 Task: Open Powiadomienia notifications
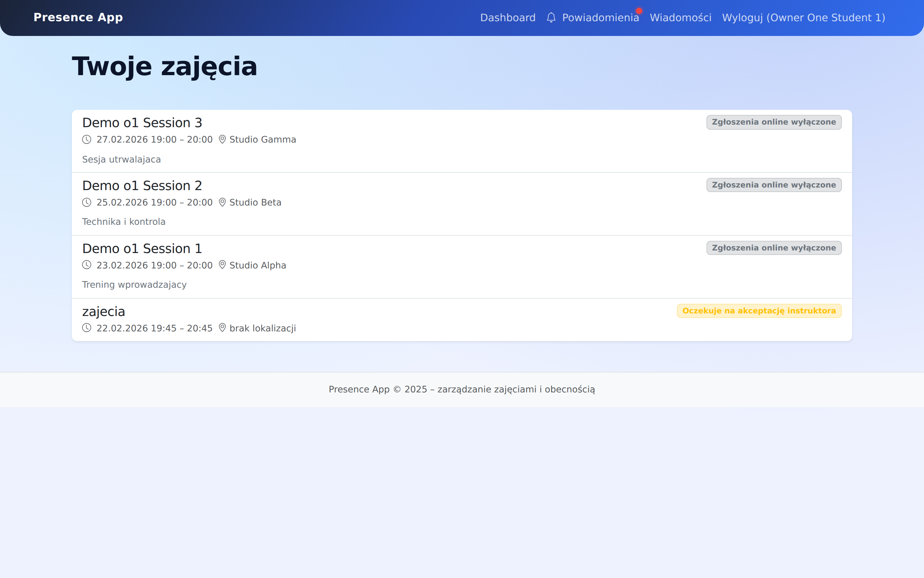pos(600,18)
